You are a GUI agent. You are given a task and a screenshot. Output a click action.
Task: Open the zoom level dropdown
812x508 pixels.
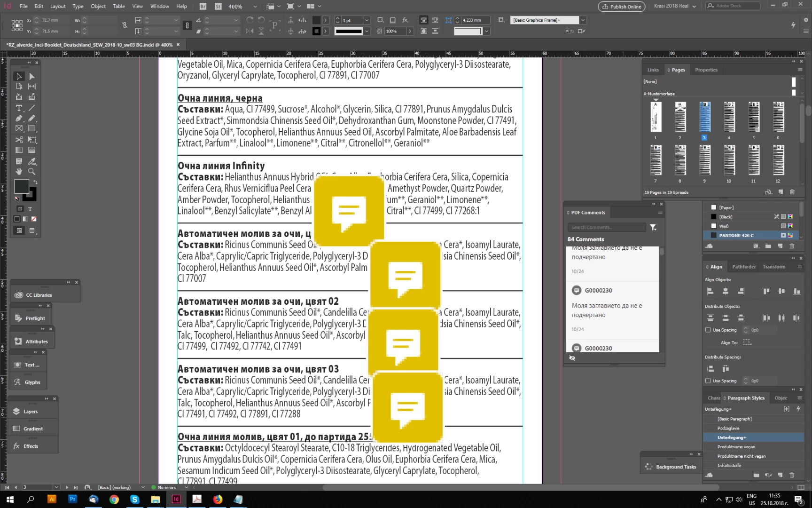[255, 7]
